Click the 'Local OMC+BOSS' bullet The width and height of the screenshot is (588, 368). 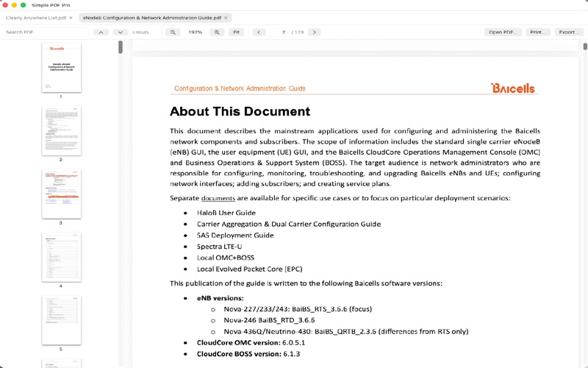[226, 258]
